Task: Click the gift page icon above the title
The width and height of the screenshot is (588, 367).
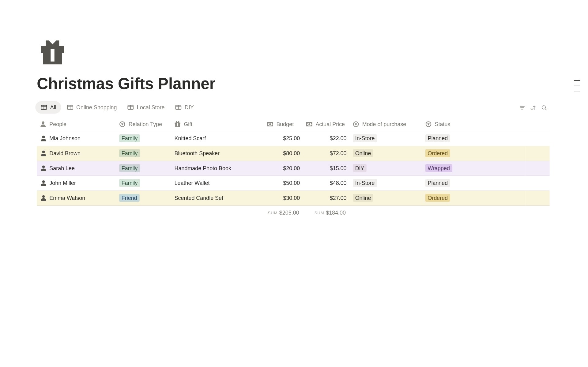Action: pos(52,52)
